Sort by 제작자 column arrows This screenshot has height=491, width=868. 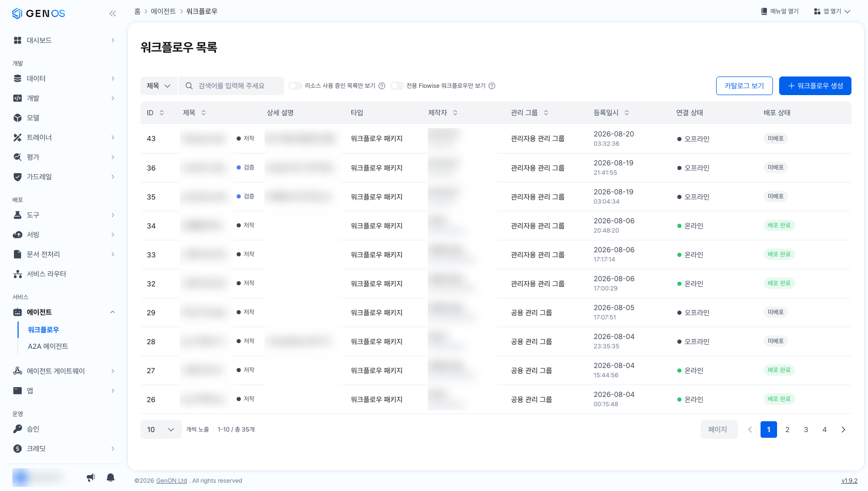pyautogui.click(x=455, y=113)
